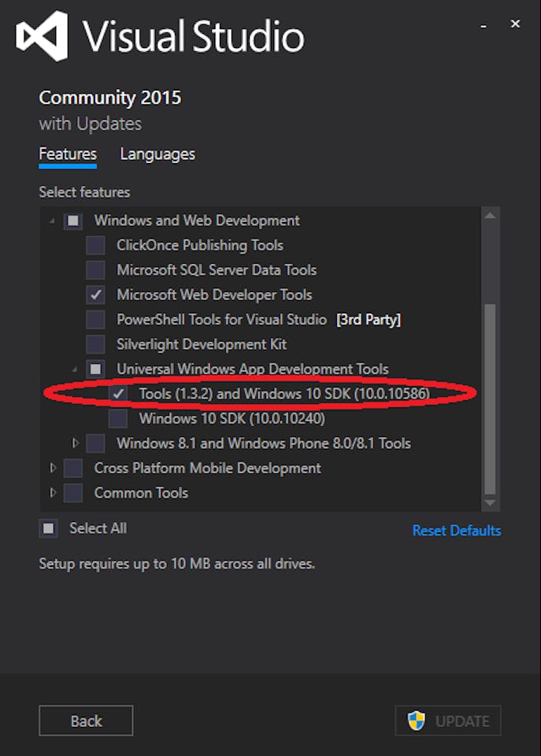Close the Visual Studio installer
The width and height of the screenshot is (541, 756).
(x=515, y=24)
